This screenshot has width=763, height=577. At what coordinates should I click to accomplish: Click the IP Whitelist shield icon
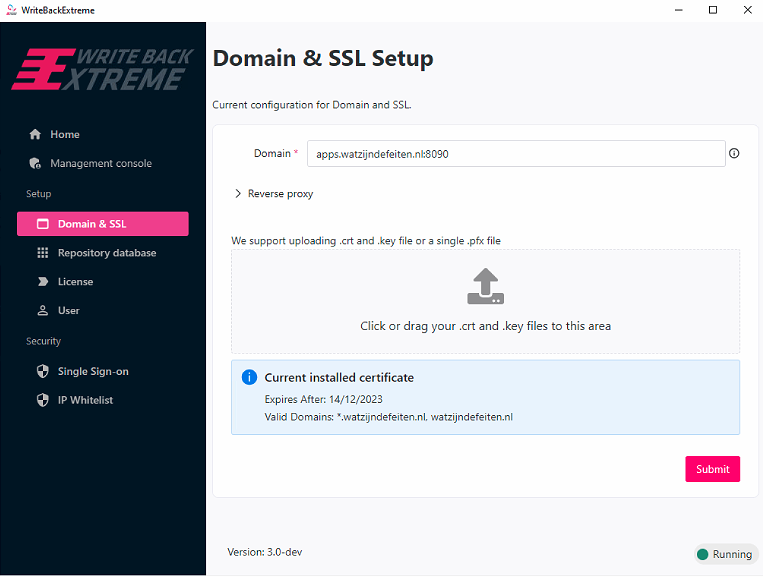43,401
